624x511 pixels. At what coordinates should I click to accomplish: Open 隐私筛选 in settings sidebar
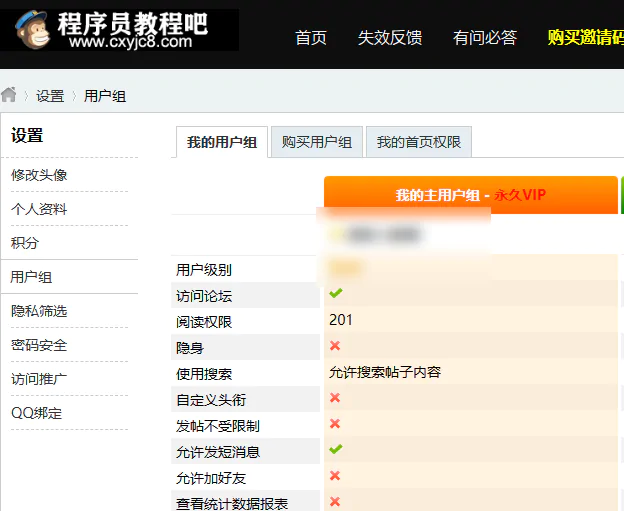tap(39, 311)
